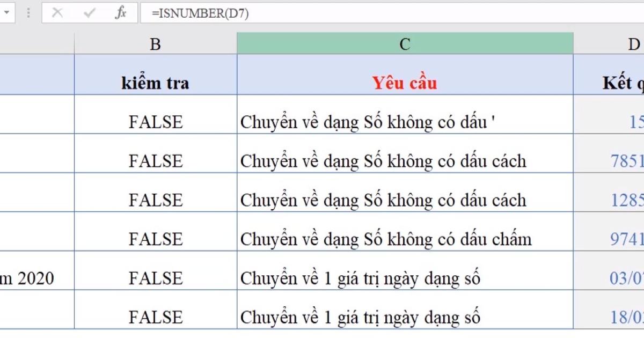Viewport: 644px width, 338px height.
Task: Click into the formula bar showing =ISNUMBER(D7)
Action: click(x=392, y=13)
